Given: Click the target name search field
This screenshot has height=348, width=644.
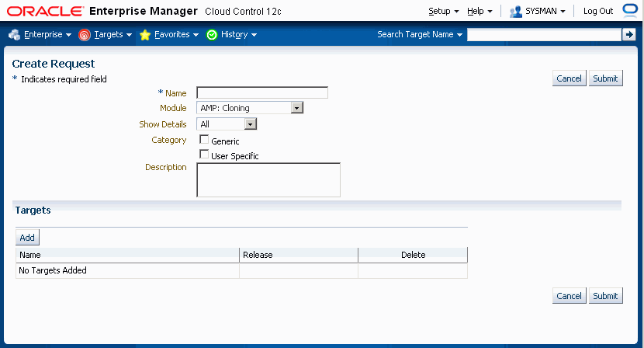Looking at the screenshot, I should (544, 34).
